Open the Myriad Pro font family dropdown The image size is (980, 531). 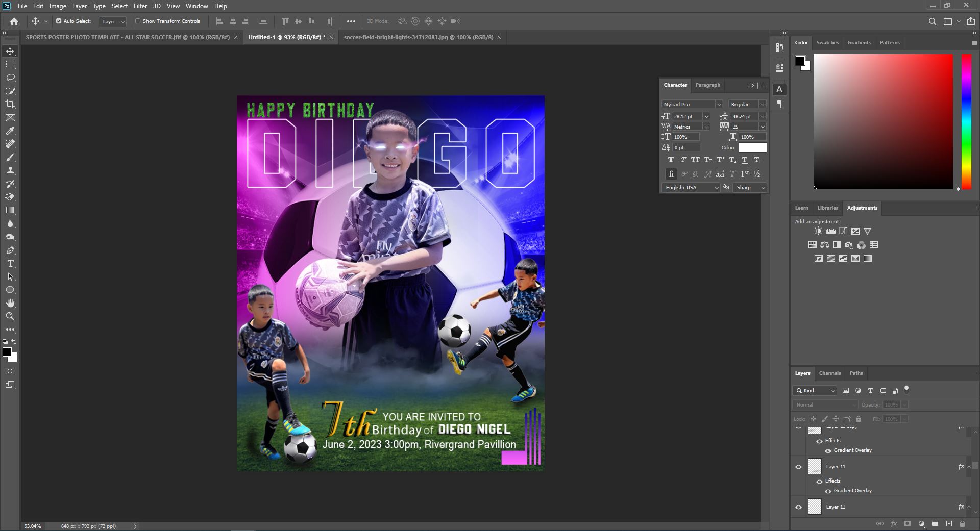coord(718,104)
